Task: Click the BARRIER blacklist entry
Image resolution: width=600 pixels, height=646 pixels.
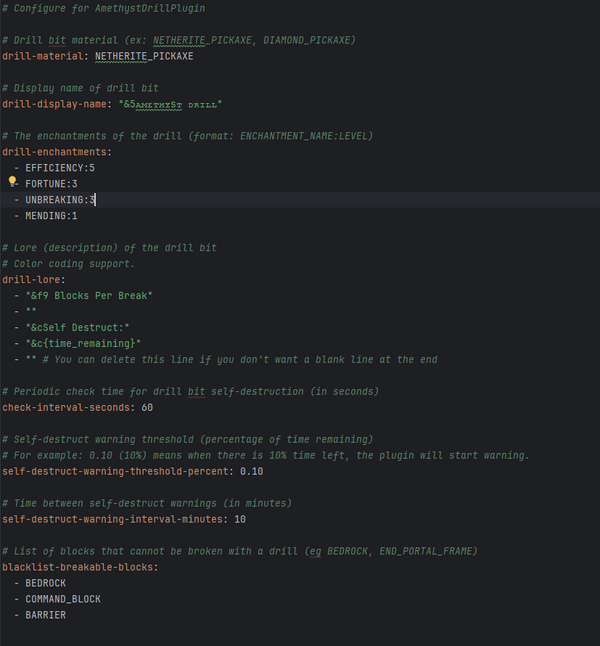Action: coord(46,616)
